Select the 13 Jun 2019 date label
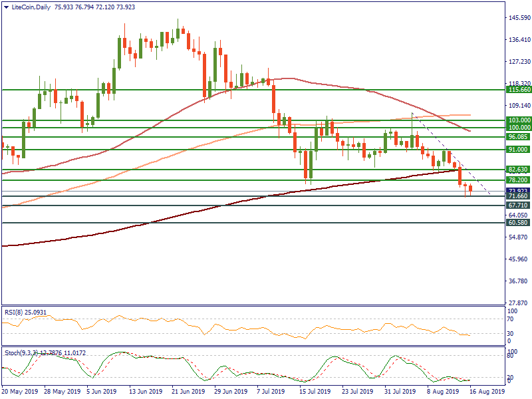 [146, 392]
